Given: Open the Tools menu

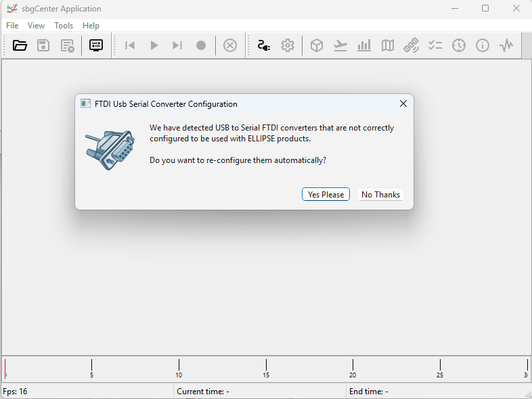Looking at the screenshot, I should [64, 26].
